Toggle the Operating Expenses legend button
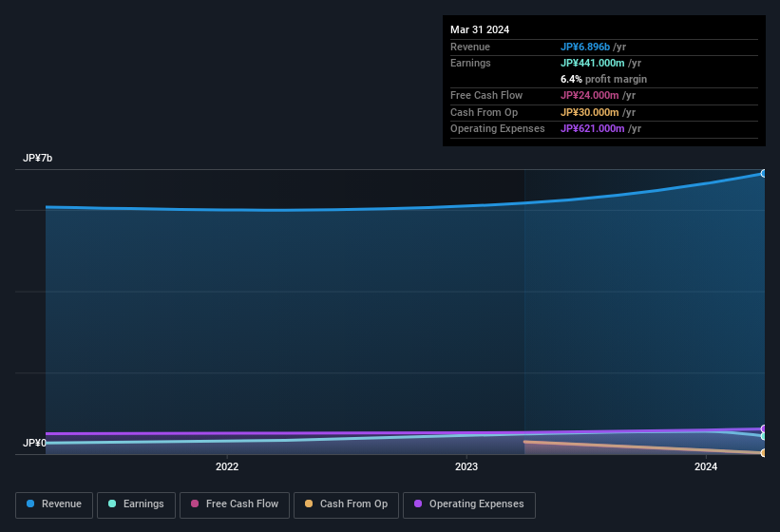 tap(469, 504)
